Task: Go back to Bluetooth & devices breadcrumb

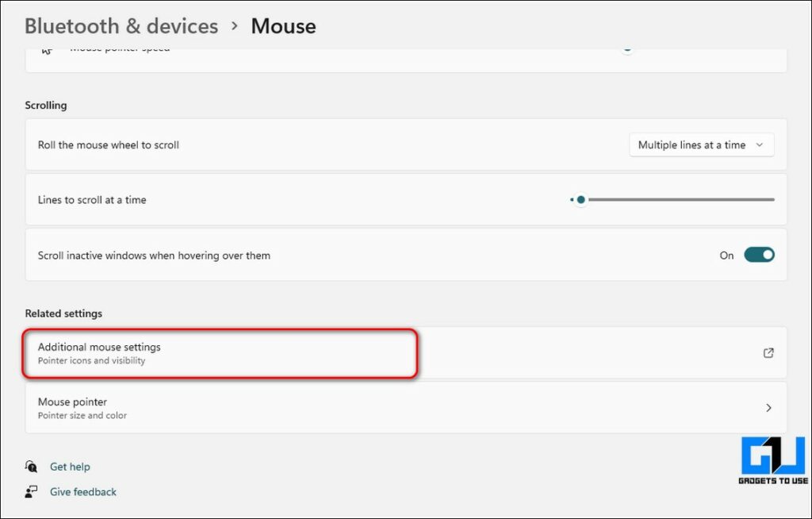Action: coord(121,26)
